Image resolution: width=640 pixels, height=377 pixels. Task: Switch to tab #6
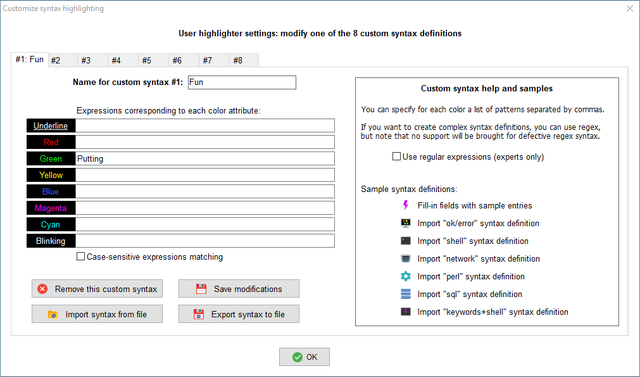click(x=184, y=60)
